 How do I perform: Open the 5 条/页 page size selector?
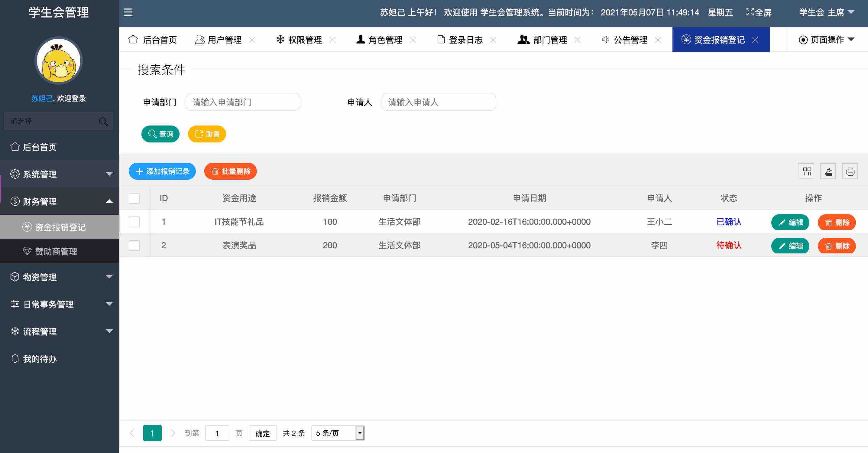[338, 433]
